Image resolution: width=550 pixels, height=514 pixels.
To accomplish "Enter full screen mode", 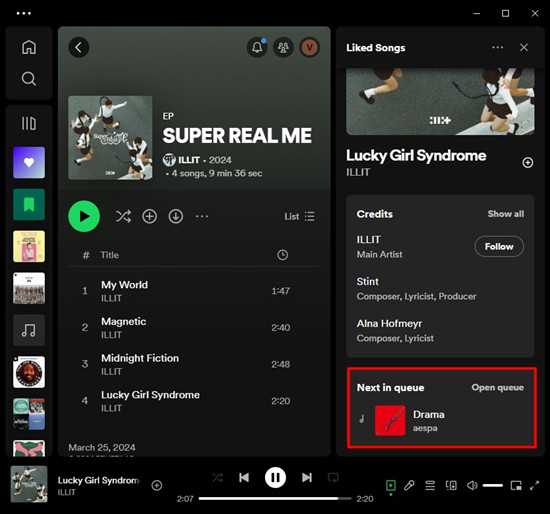I will (534, 485).
